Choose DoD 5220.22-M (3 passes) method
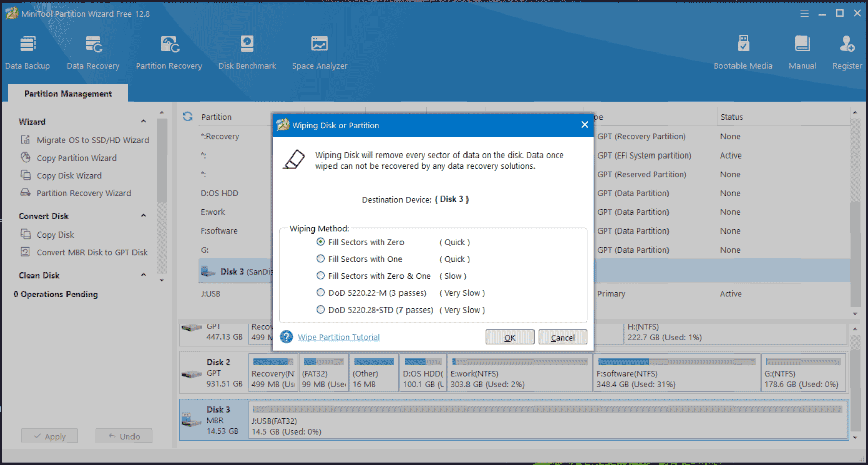Screen dimensions: 868x465 tap(320, 293)
